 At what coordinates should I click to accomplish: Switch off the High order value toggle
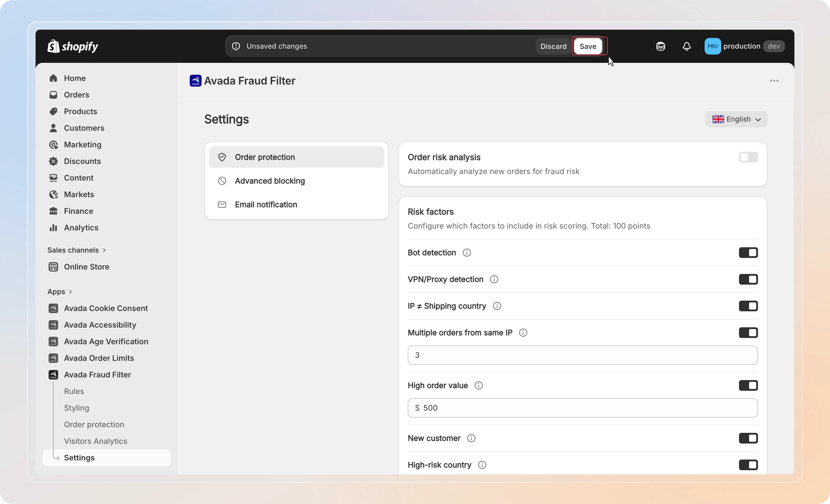[748, 385]
